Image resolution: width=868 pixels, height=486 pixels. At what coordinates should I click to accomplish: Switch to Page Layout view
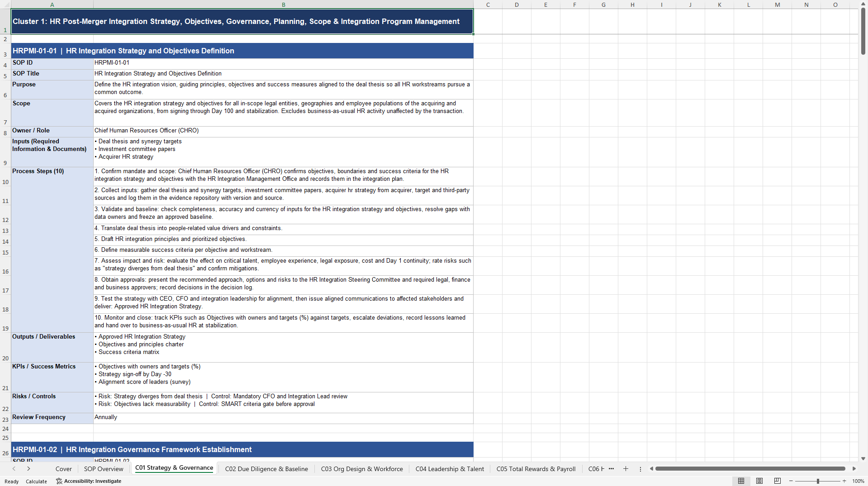pyautogui.click(x=759, y=481)
